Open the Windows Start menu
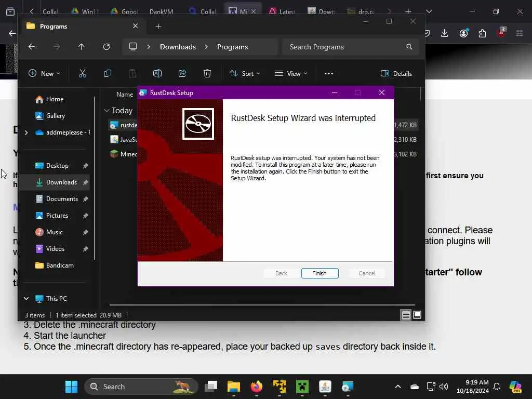 click(71, 387)
